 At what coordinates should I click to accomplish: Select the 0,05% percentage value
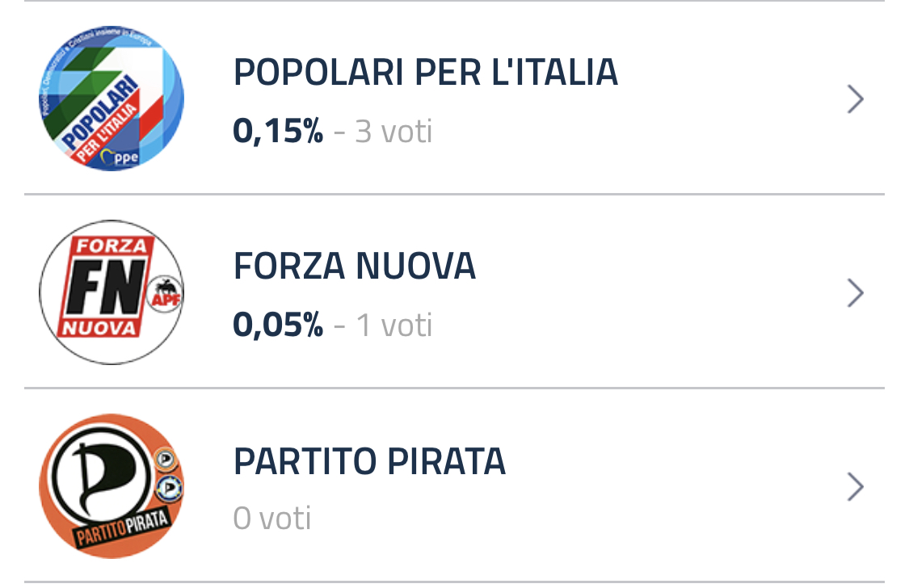pos(278,325)
